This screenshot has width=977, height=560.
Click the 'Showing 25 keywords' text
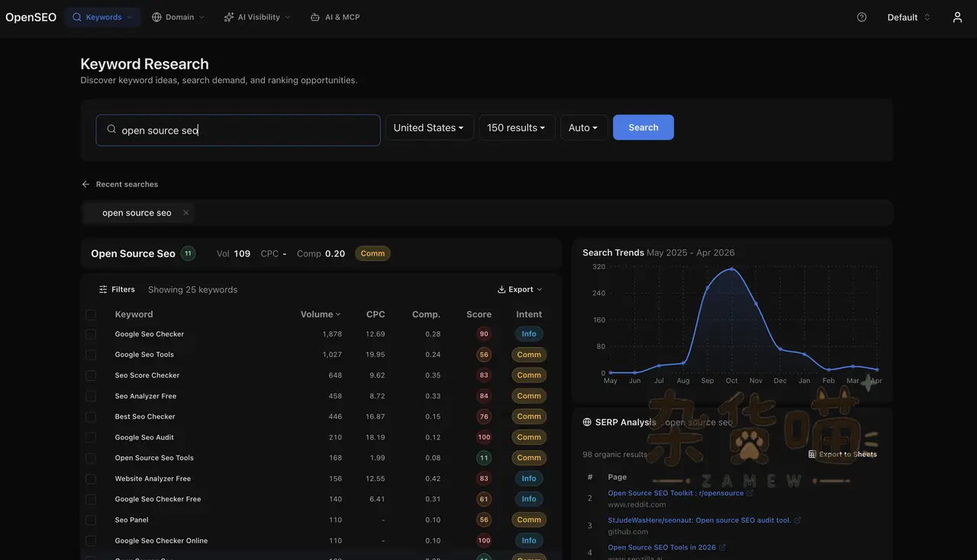click(x=192, y=290)
